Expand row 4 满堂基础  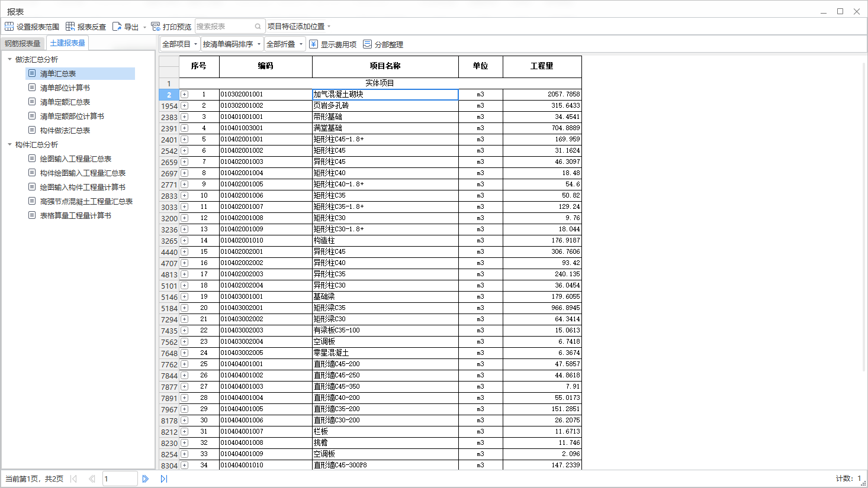[184, 128]
